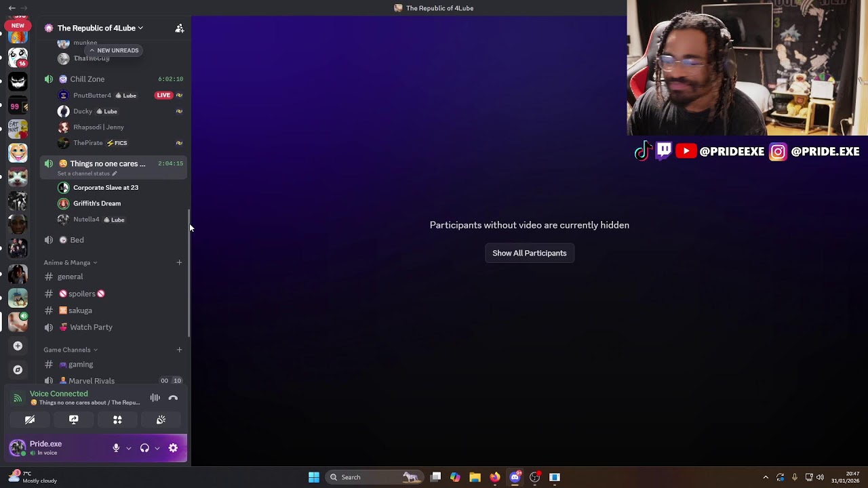Screen dimensions: 868x488
Task: Jump to the NEW UNREADS pill
Action: (x=114, y=50)
